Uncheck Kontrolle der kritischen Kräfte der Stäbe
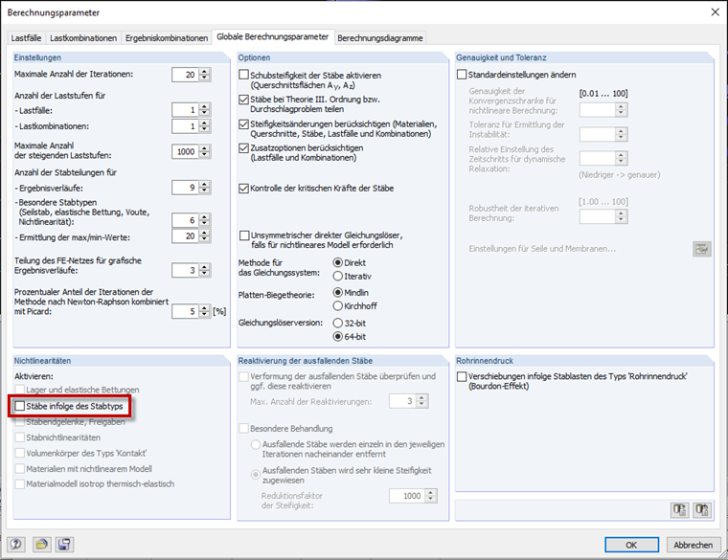This screenshot has height=560, width=728. tap(243, 189)
